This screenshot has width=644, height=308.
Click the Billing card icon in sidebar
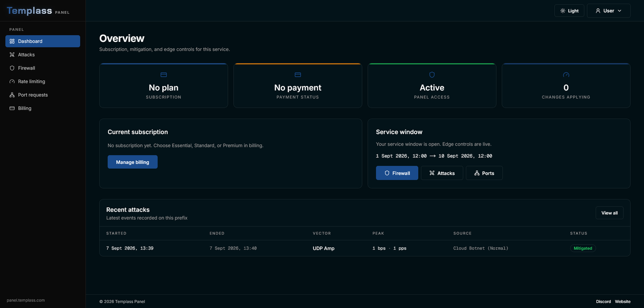tap(12, 108)
